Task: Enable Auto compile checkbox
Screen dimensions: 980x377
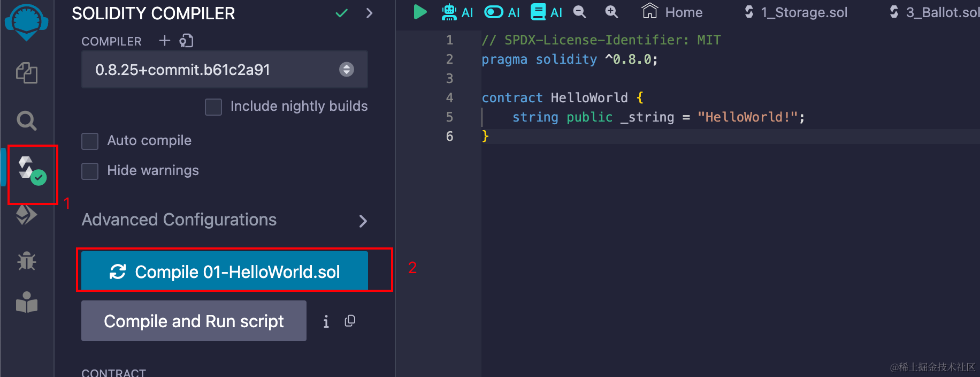Action: tap(90, 141)
